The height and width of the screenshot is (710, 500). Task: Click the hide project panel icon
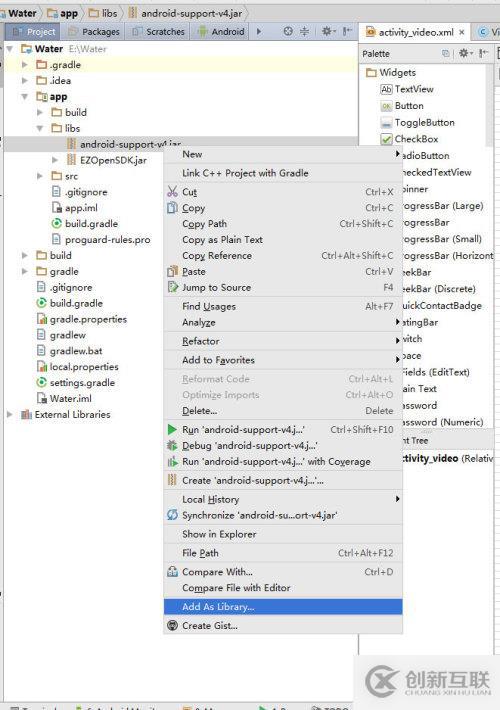point(347,31)
